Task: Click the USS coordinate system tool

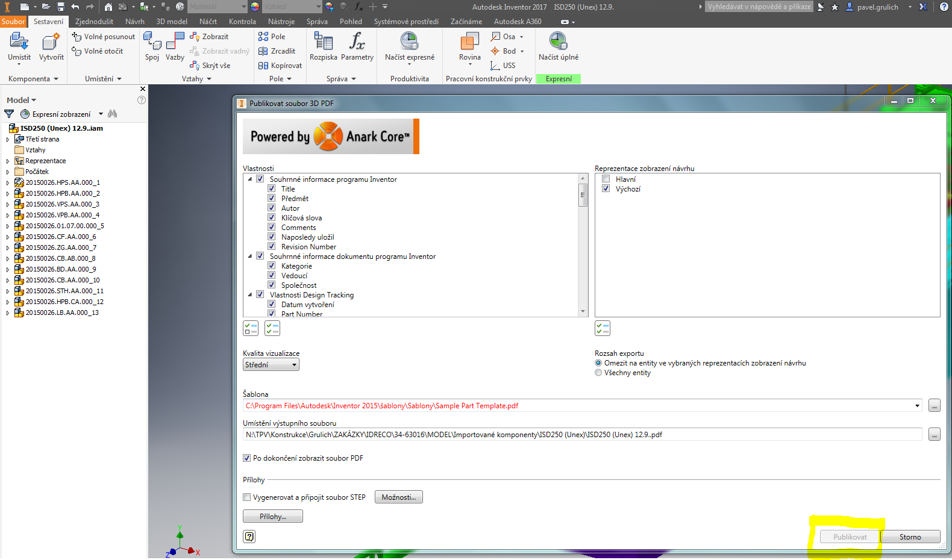Action: (x=503, y=66)
